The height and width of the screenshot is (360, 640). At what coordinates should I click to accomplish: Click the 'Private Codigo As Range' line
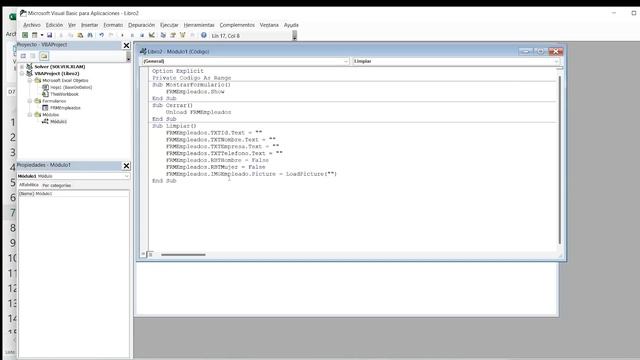(x=192, y=78)
